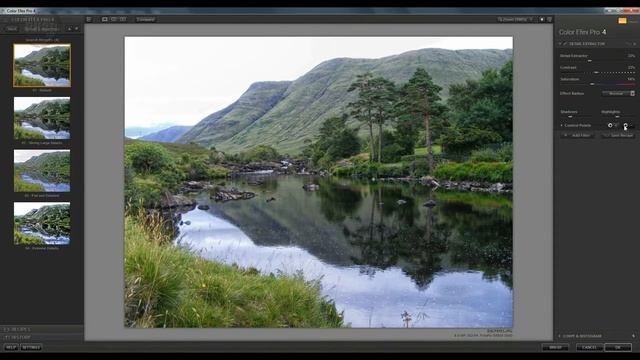Click the OK button

click(x=618, y=347)
